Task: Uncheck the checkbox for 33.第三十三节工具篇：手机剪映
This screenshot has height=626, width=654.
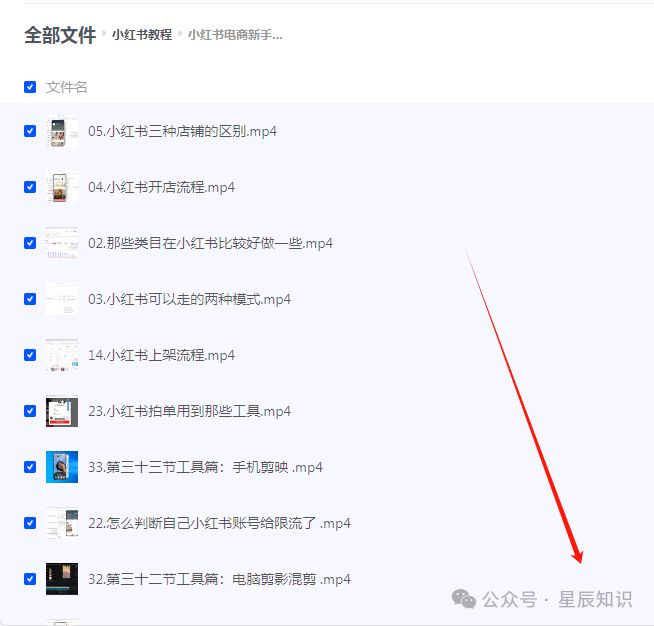Action: pyautogui.click(x=30, y=467)
